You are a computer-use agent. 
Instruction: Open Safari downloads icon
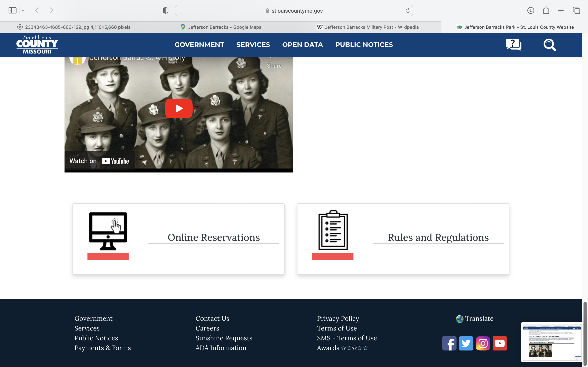530,10
